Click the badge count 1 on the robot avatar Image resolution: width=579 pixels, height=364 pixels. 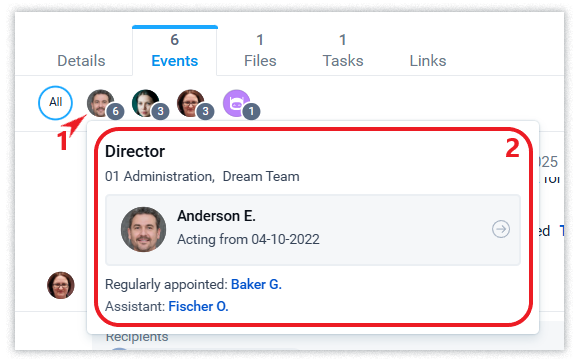click(251, 111)
